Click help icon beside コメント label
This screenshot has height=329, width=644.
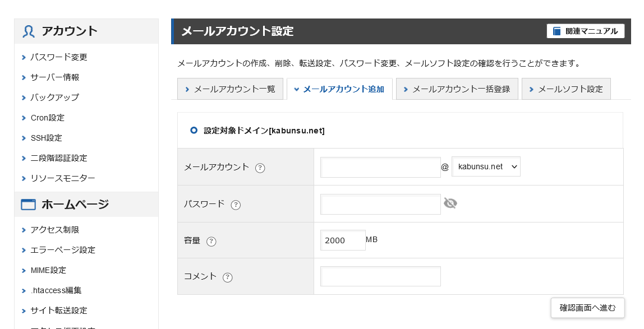[x=227, y=277]
